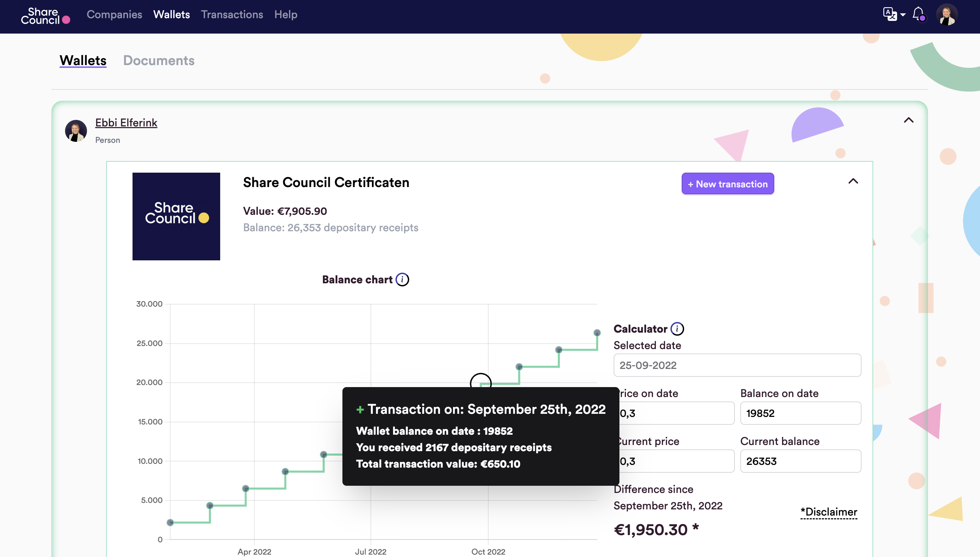Open Transactions in the top navigation
The image size is (980, 557).
pyautogui.click(x=232, y=14)
